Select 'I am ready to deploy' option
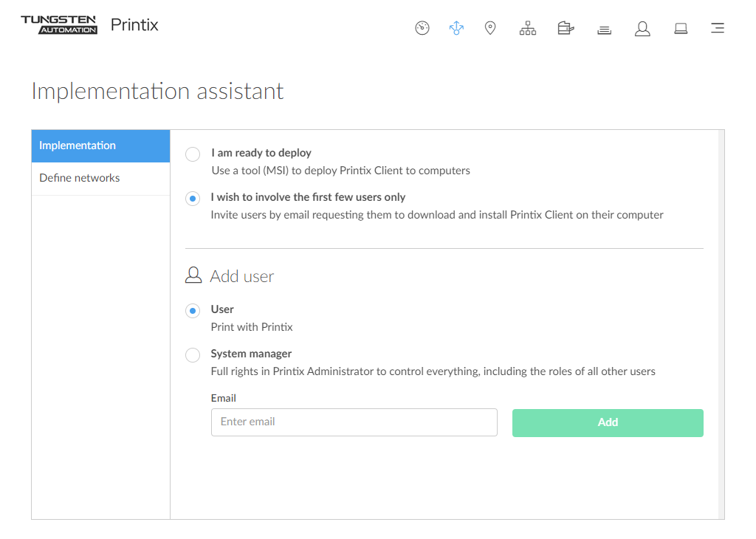The height and width of the screenshot is (539, 756). [x=193, y=154]
